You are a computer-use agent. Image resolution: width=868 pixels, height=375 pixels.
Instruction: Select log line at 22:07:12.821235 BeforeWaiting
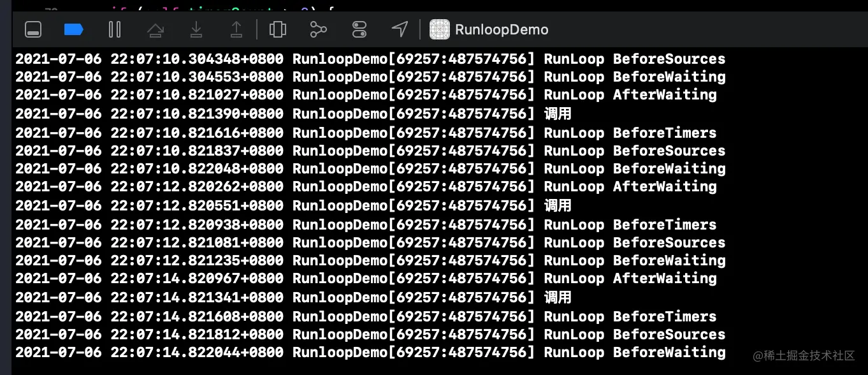(370, 261)
